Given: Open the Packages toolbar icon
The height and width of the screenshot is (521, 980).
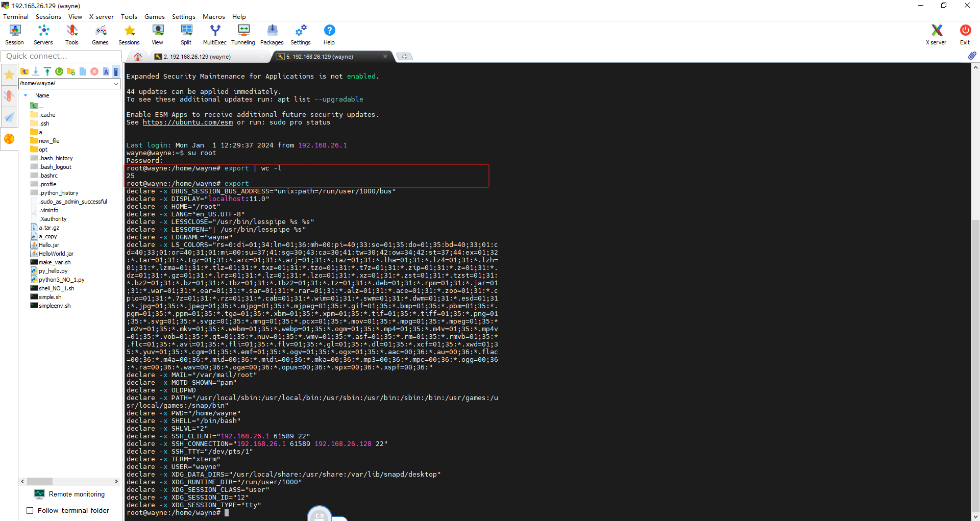Looking at the screenshot, I should pos(272,35).
